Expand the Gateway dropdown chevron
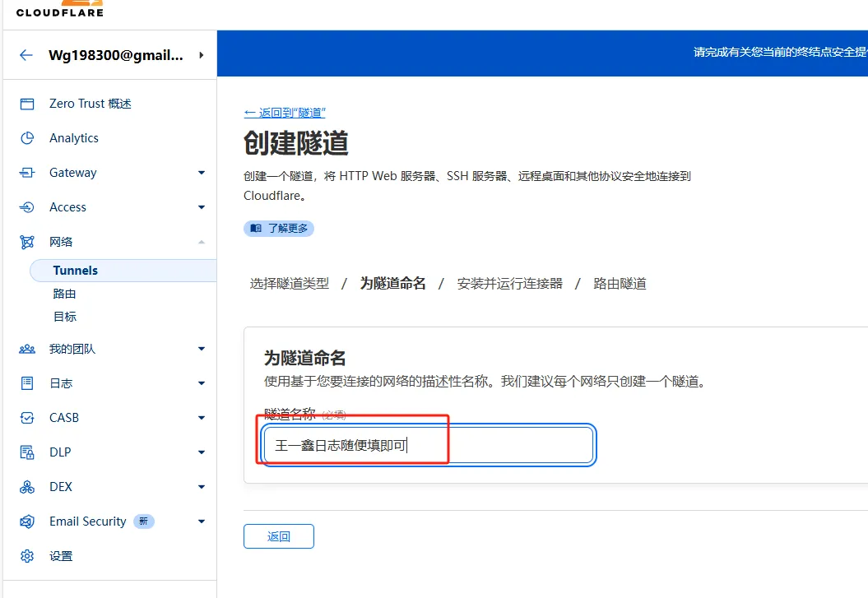 (x=201, y=172)
